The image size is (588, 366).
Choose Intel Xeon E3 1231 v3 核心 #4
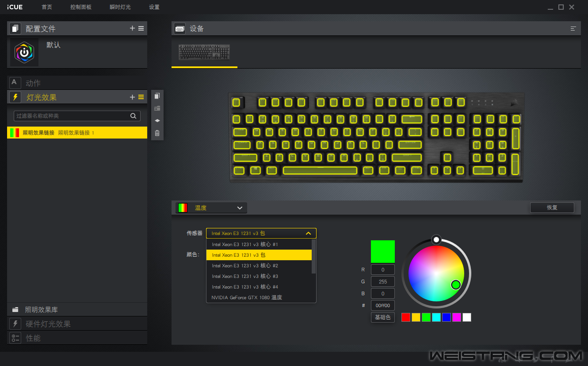pyautogui.click(x=259, y=287)
